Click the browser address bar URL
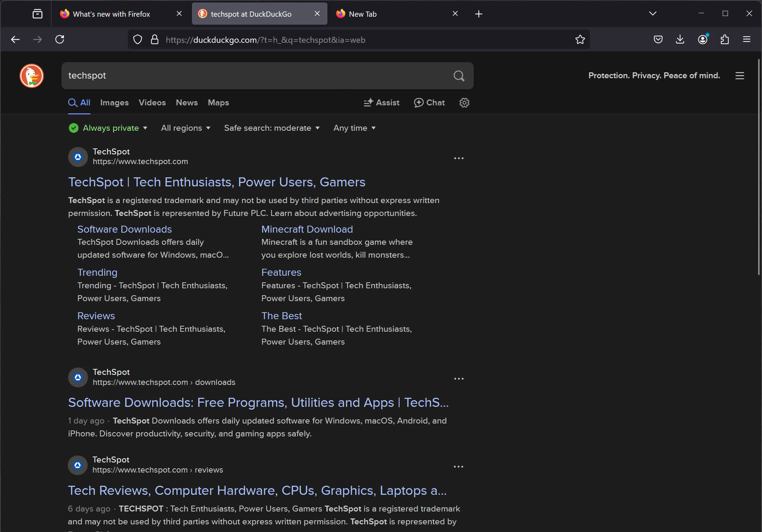Image resolution: width=762 pixels, height=532 pixels. click(266, 40)
